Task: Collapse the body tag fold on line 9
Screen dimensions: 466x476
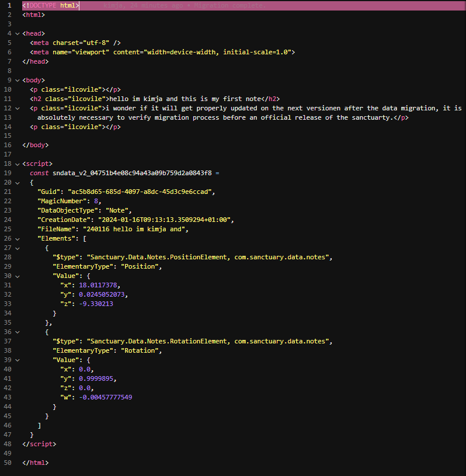Action: pos(18,81)
